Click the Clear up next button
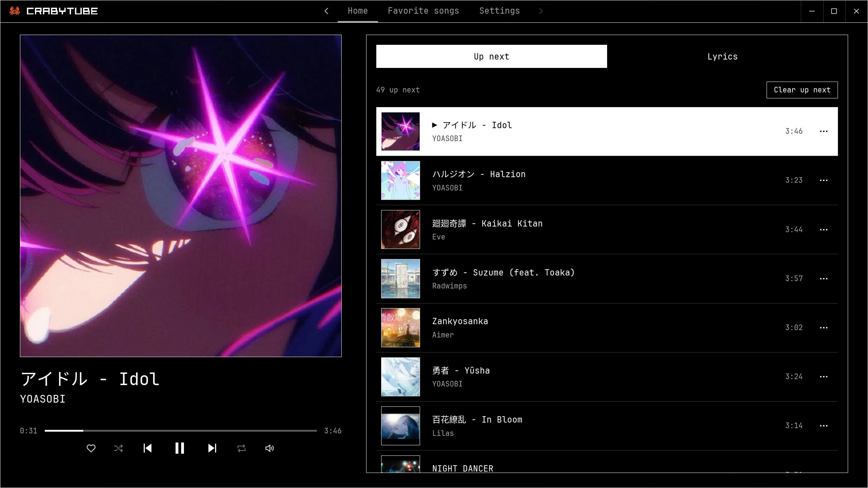The width and height of the screenshot is (868, 488). click(802, 90)
